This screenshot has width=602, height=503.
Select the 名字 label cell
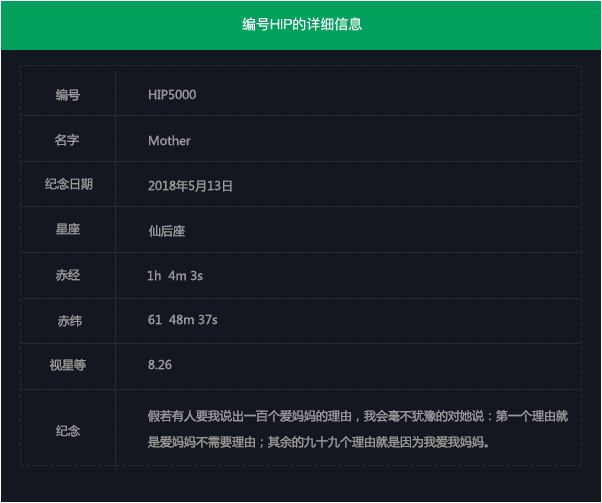pyautogui.click(x=68, y=141)
